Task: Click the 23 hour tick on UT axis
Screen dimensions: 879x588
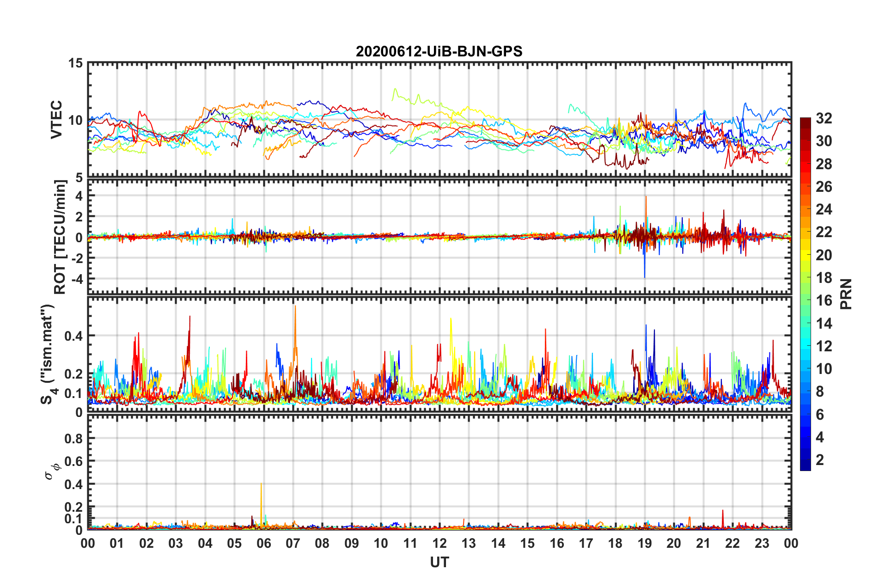Action: point(762,543)
